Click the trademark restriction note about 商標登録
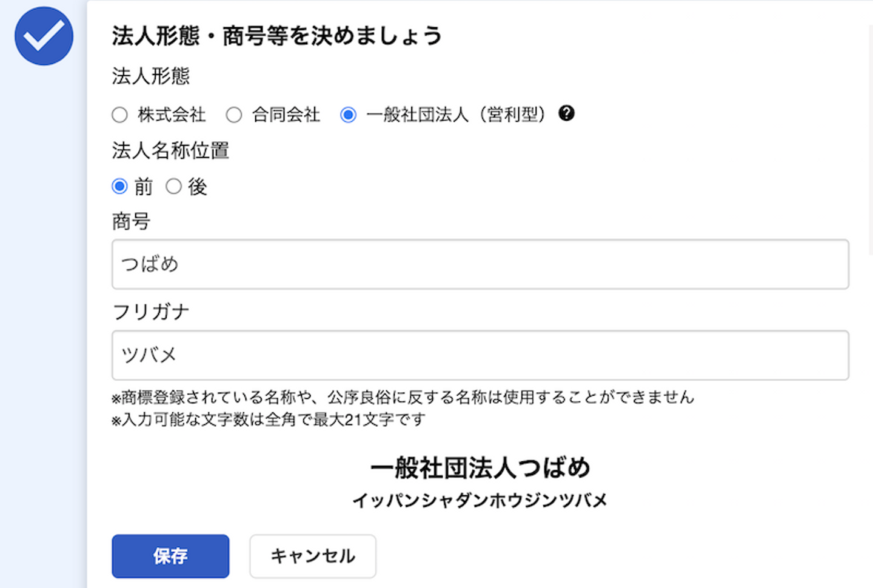The width and height of the screenshot is (873, 588). point(403,398)
